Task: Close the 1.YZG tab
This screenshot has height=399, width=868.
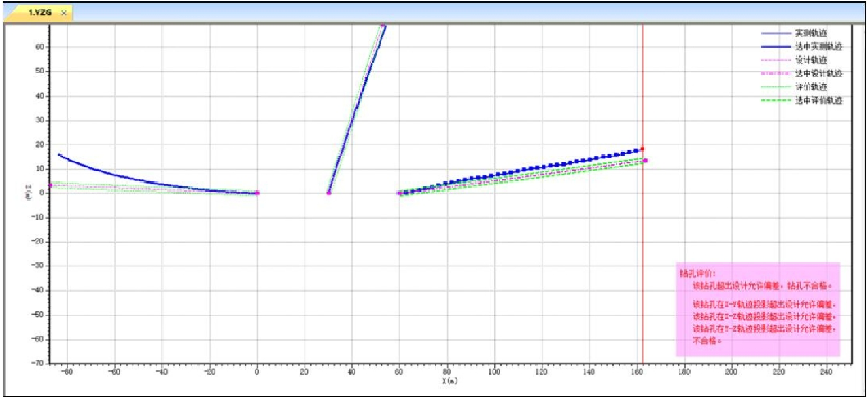Action: tap(64, 13)
